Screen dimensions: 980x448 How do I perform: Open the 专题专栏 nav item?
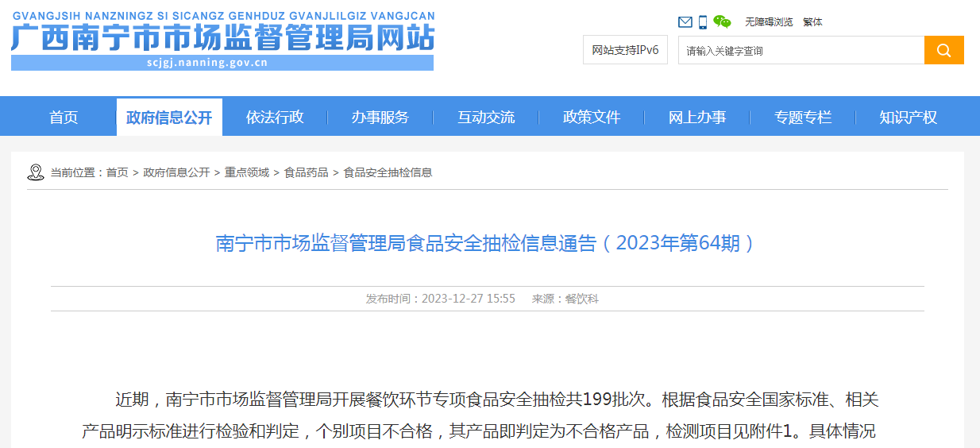click(803, 118)
